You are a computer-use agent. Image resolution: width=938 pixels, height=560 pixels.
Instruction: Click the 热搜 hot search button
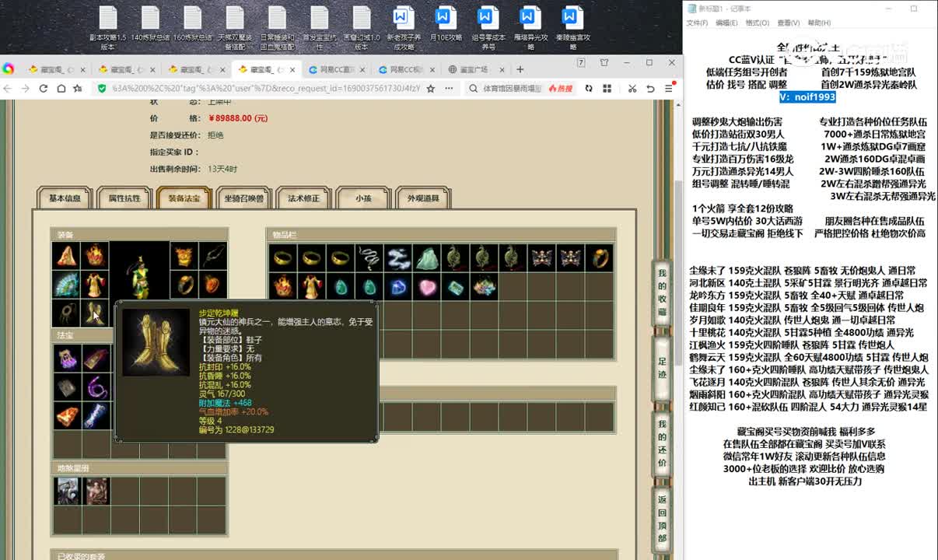point(559,89)
